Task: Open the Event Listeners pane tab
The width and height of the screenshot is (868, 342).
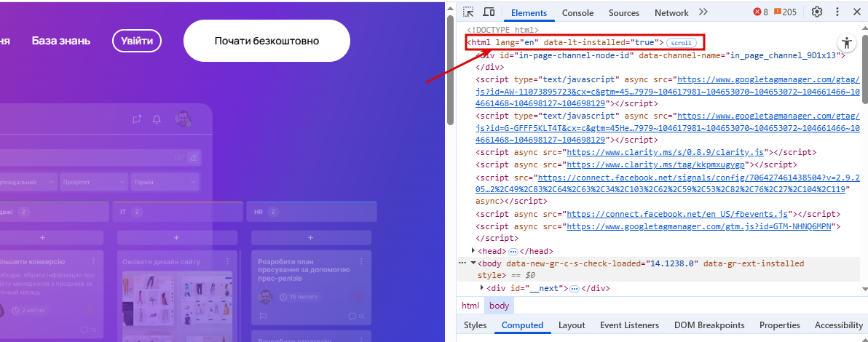Action: 629,325
